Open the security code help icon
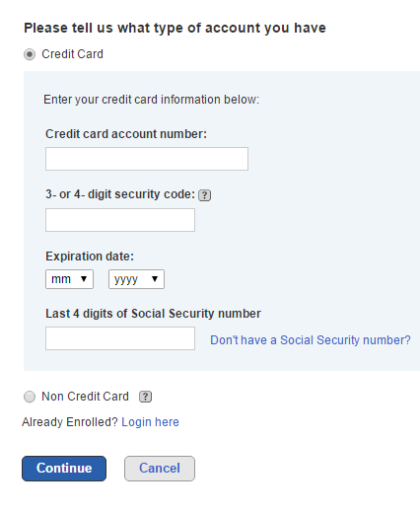 tap(204, 195)
